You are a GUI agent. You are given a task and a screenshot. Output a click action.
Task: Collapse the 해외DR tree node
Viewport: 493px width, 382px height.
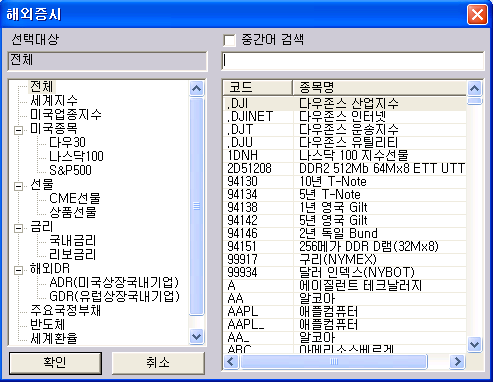(x=19, y=270)
